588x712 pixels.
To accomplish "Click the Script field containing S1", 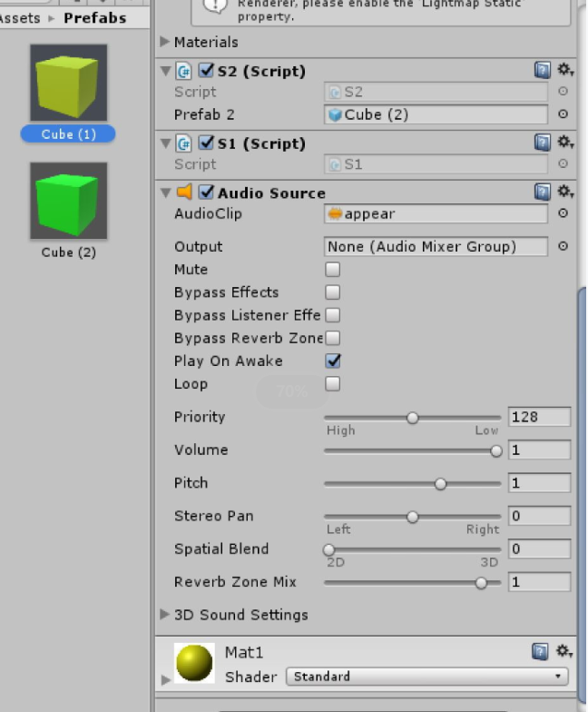I will [x=436, y=163].
